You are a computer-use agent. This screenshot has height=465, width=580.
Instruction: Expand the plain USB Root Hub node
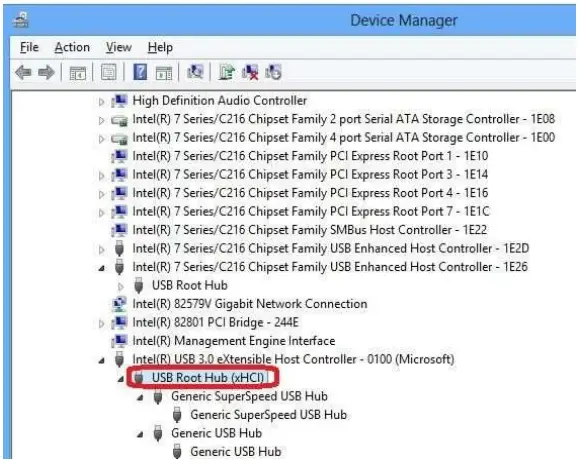coord(121,286)
